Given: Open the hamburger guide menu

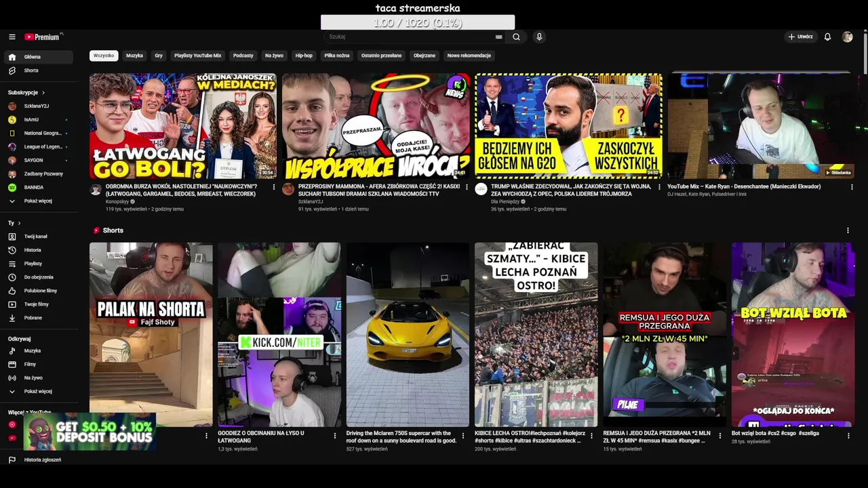Looking at the screenshot, I should (12, 37).
